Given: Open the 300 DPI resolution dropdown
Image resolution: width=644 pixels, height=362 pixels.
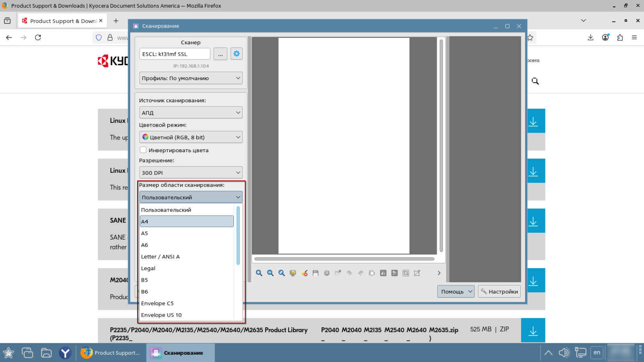Looking at the screenshot, I should [x=191, y=172].
